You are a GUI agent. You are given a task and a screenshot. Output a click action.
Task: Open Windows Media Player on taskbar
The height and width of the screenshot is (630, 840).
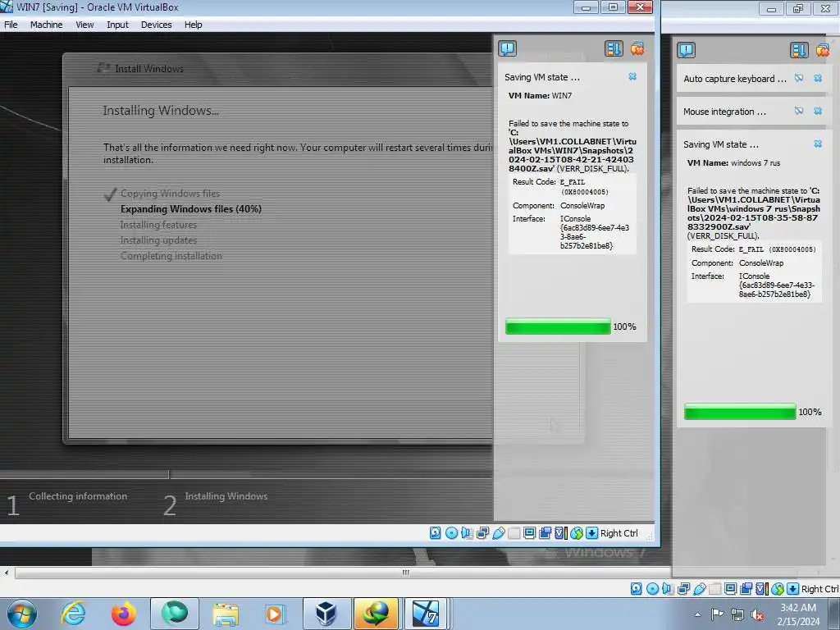[x=275, y=614]
